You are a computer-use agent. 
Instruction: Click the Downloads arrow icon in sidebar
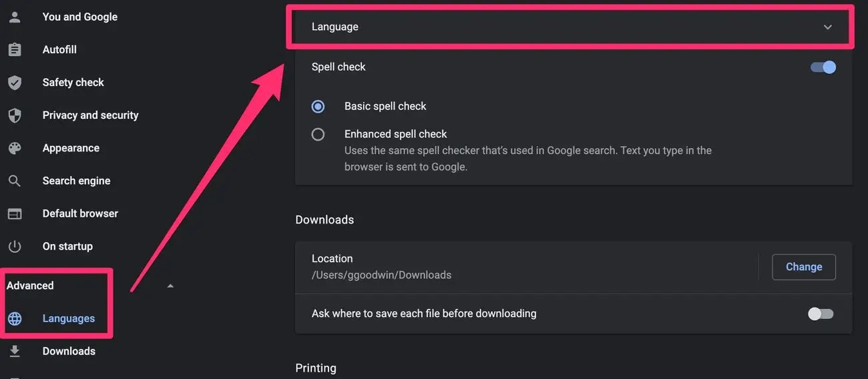[15, 351]
